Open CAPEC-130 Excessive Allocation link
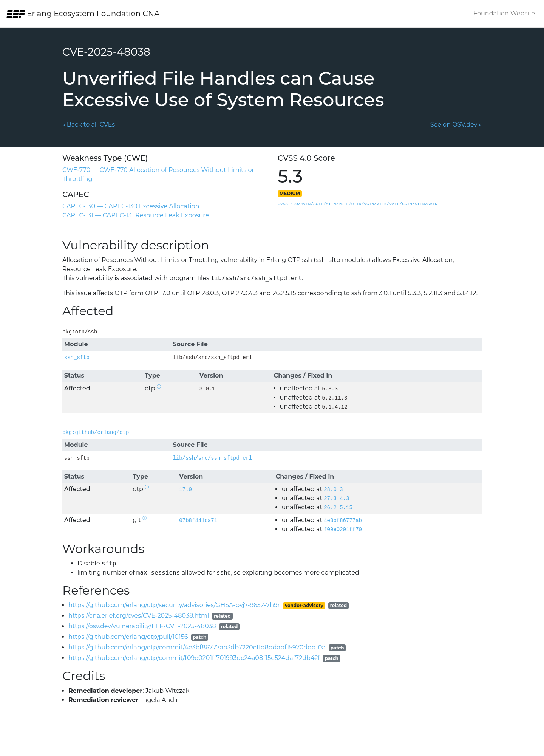544x756 pixels. (x=131, y=206)
